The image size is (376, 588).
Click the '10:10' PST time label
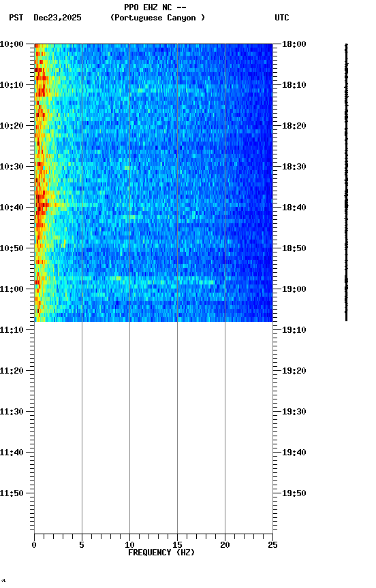click(12, 85)
